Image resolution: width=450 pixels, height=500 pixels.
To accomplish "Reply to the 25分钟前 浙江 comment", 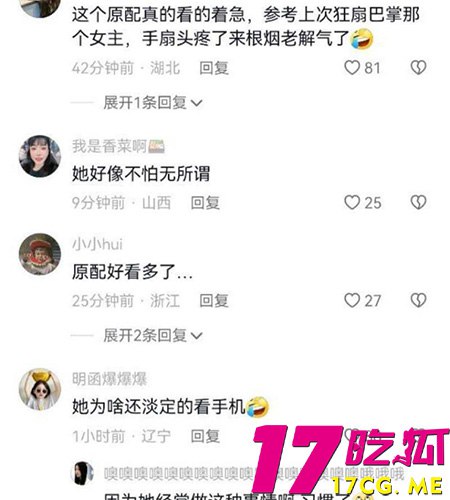I will pyautogui.click(x=214, y=301).
